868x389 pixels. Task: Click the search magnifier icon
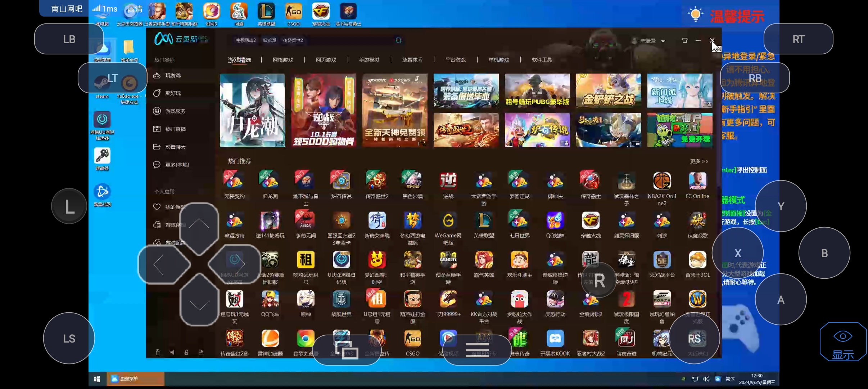coord(398,40)
